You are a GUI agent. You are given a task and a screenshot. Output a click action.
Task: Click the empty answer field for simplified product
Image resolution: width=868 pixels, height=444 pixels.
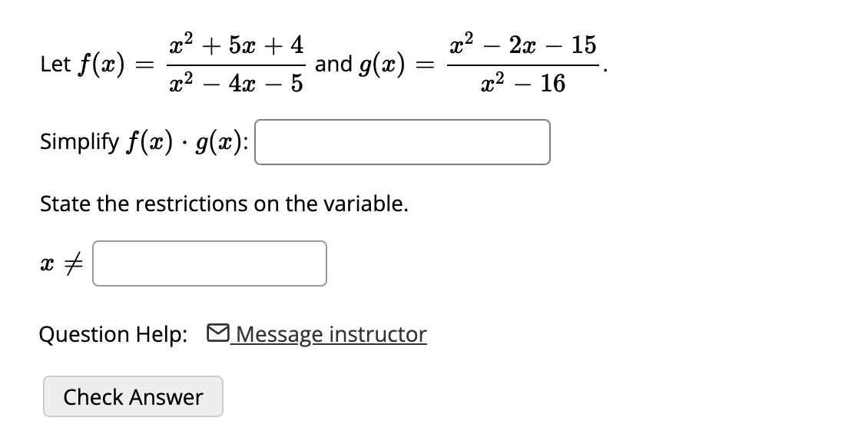403,142
